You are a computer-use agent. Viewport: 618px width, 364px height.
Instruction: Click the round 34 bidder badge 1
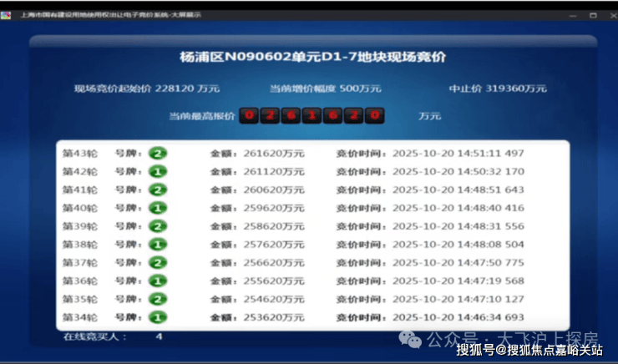[x=157, y=317]
